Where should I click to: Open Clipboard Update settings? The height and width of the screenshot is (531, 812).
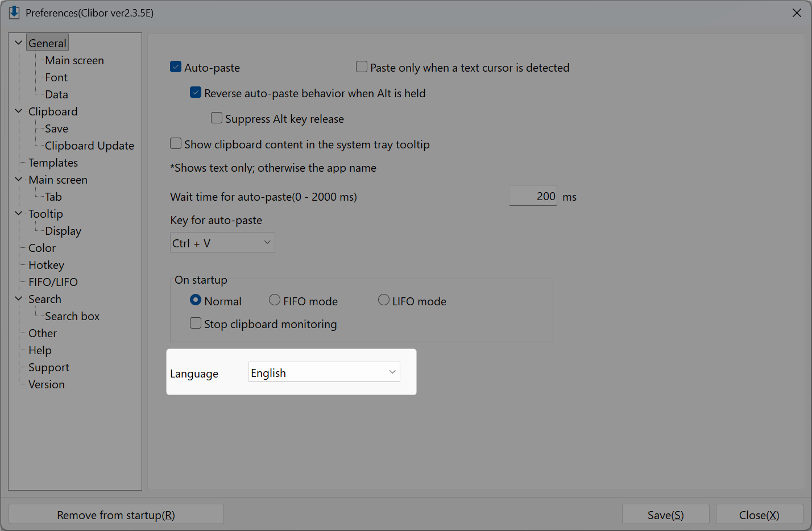click(x=89, y=146)
